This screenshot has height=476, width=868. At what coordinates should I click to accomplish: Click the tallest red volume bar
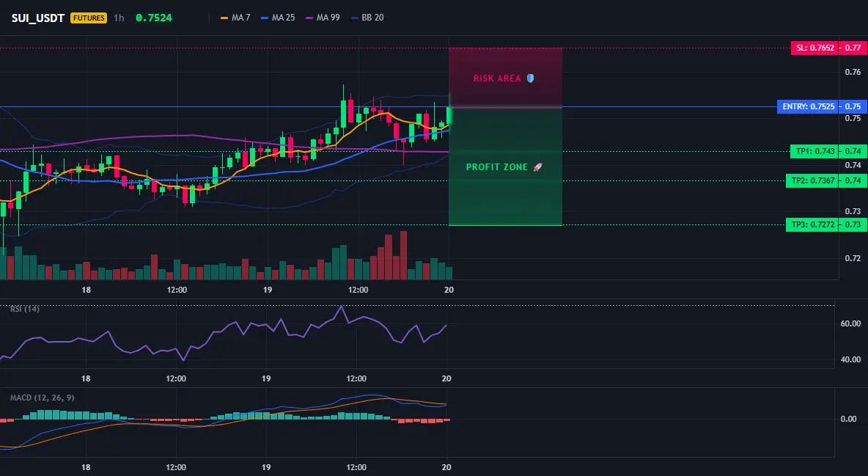coord(403,255)
